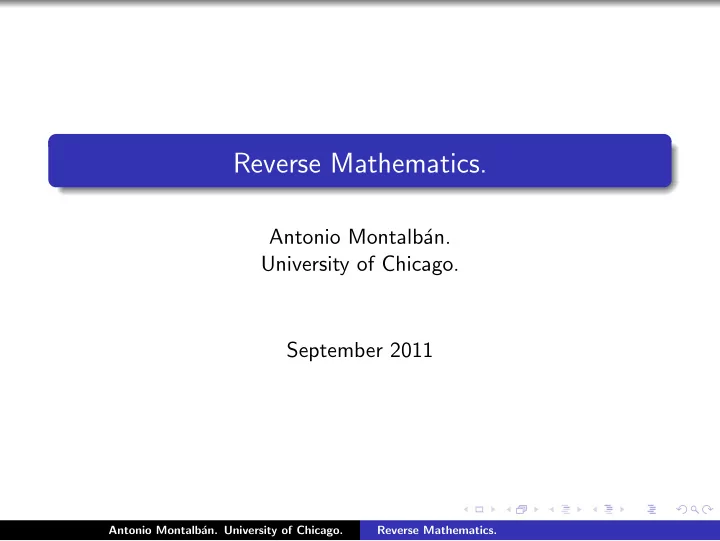720x541 pixels.
Task: Go to next slide via arrow after single-slide icon
Action: [493, 509]
